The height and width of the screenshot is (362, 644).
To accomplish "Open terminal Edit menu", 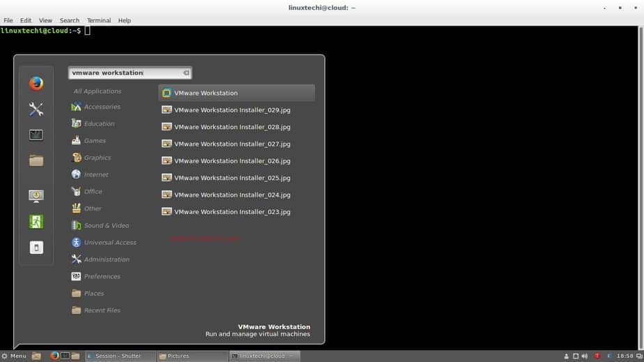I will (x=26, y=20).
